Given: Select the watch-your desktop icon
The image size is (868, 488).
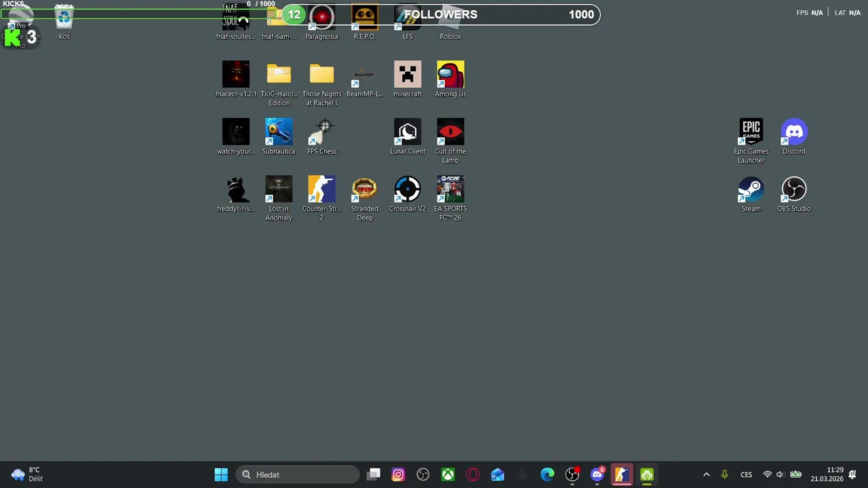Looking at the screenshot, I should tap(236, 137).
